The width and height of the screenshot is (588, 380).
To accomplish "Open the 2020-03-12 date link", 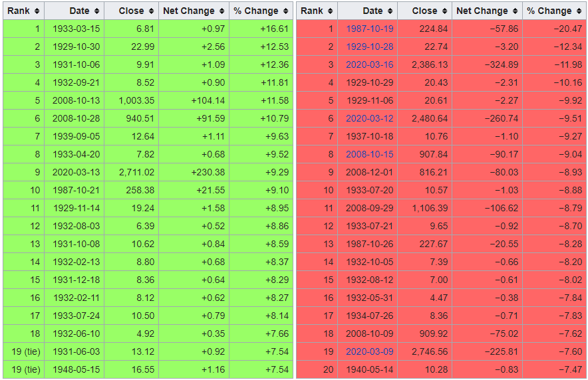I will [x=369, y=119].
